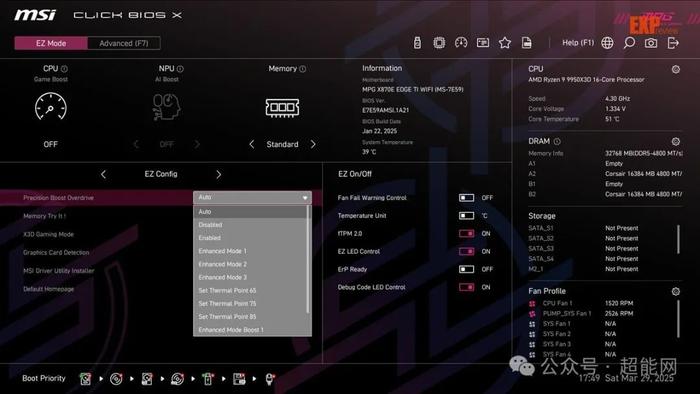
Task: Switch to EZ Mode tab
Action: pos(51,43)
